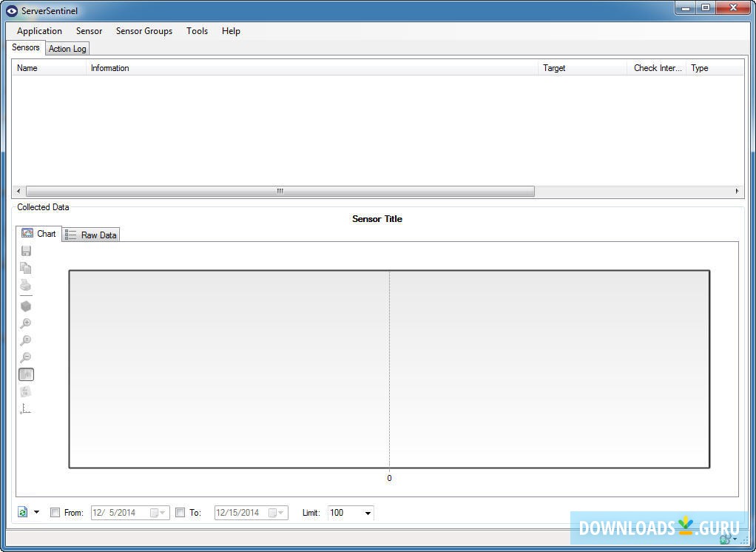
Task: Click the copy chart icon
Action: coord(26,268)
